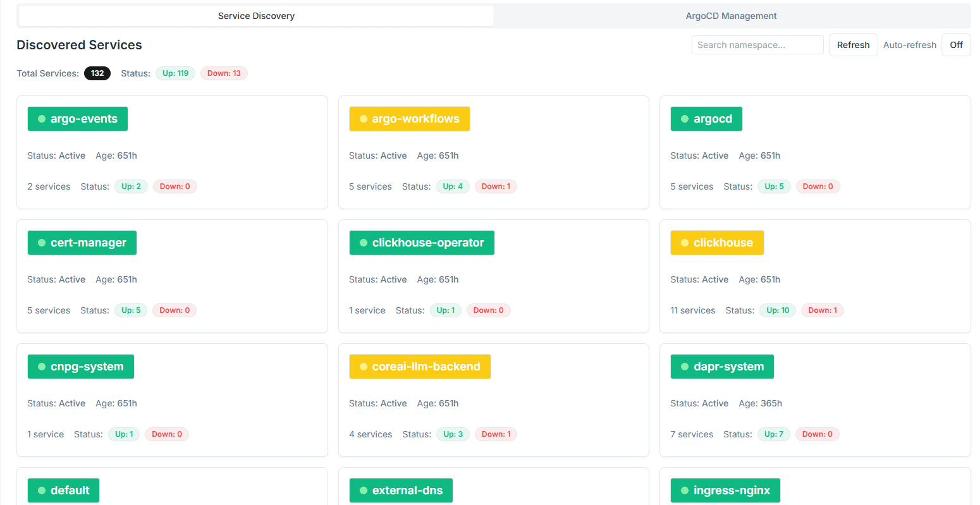Switch to the ArgoCD Management tab
Image resolution: width=980 pixels, height=505 pixels.
[x=731, y=16]
